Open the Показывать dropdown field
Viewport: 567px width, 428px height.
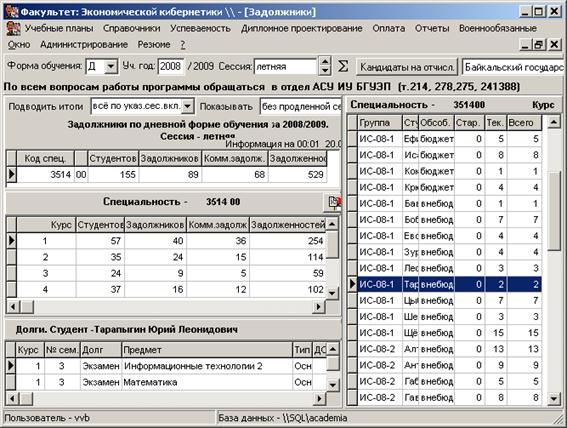click(x=300, y=107)
